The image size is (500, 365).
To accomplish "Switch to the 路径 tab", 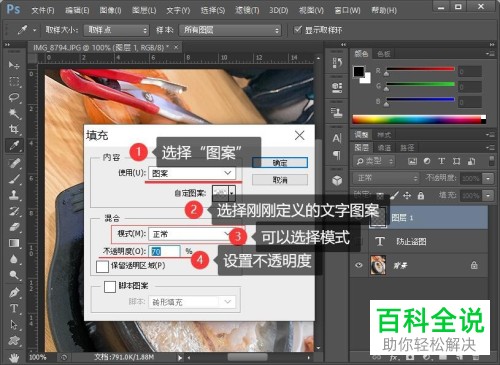I will (407, 147).
